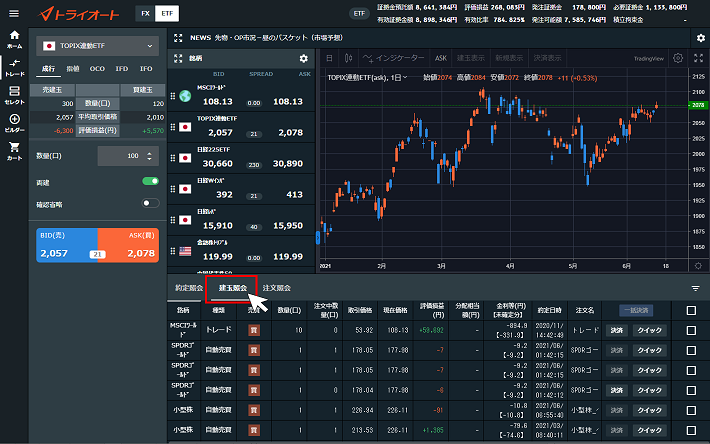Click the ETF badge in the top bar
This screenshot has height=444, width=710.
(359, 14)
